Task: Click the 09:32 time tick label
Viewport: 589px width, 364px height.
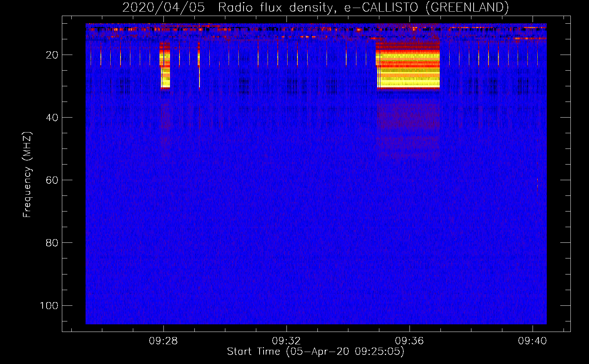Action: click(x=286, y=341)
